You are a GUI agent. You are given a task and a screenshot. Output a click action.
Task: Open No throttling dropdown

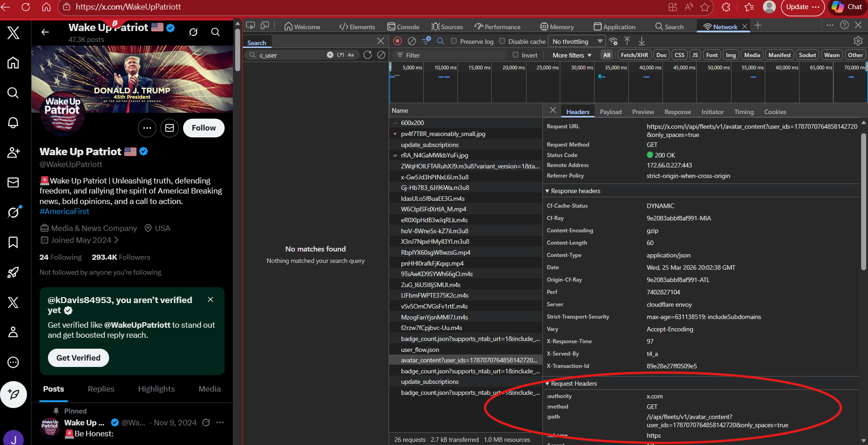[x=577, y=42]
